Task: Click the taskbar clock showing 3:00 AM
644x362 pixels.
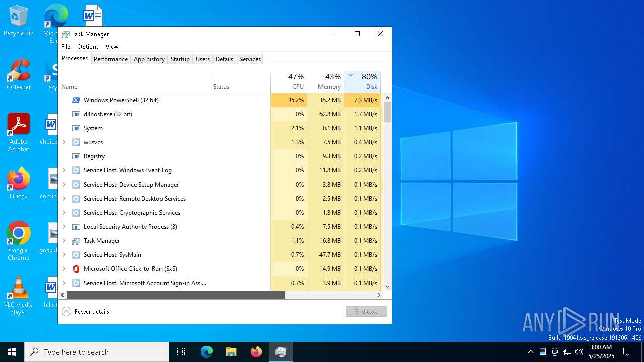Action: click(601, 352)
